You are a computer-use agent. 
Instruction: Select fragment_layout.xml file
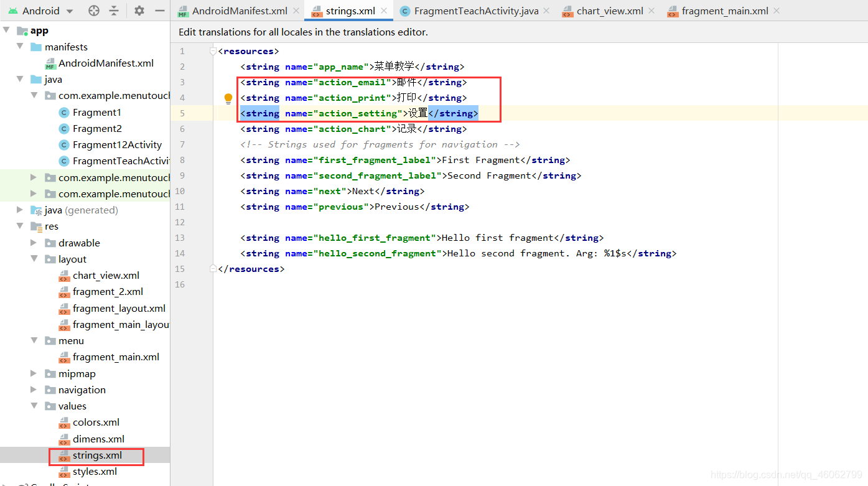pyautogui.click(x=119, y=308)
